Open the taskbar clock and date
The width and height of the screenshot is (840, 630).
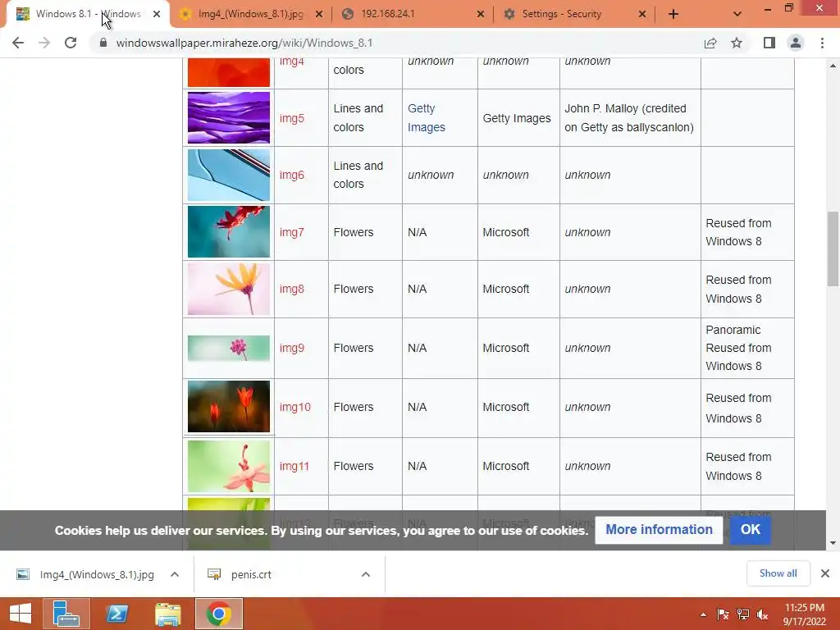click(x=805, y=614)
